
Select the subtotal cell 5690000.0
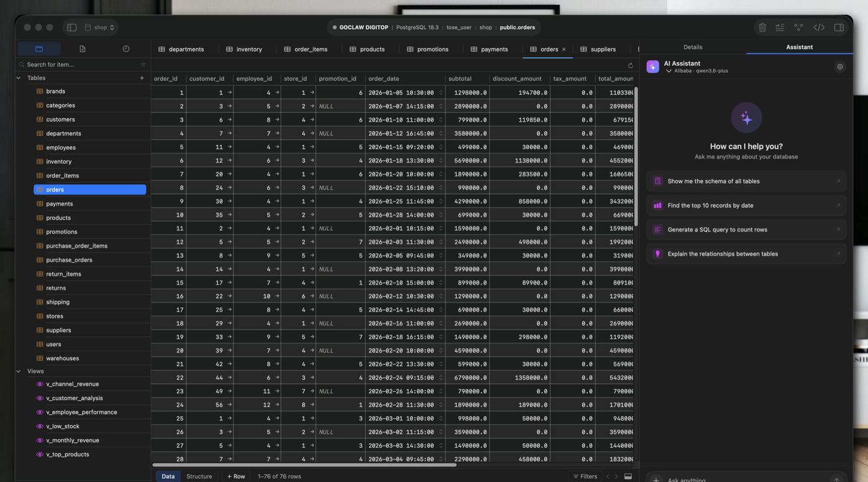[x=467, y=160]
